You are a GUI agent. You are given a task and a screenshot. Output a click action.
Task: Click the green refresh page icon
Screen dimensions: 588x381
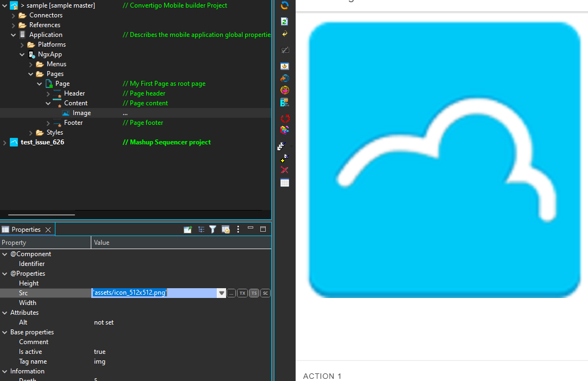(x=284, y=22)
